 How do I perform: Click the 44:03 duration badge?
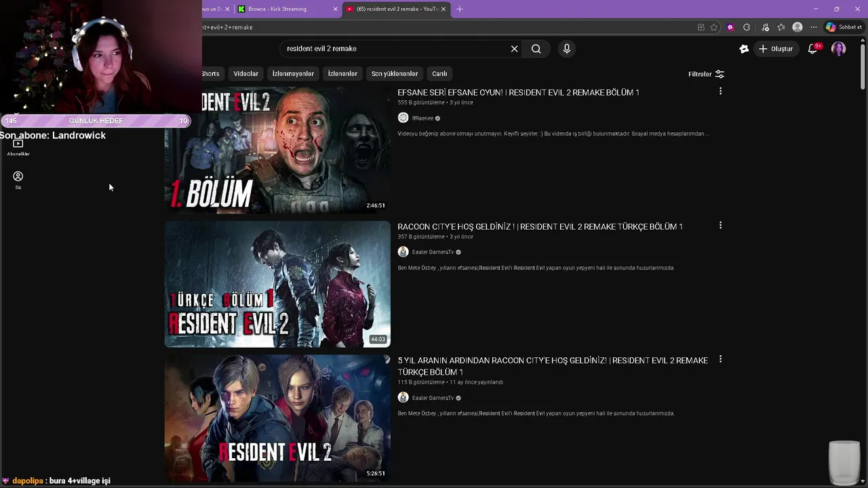pos(378,339)
